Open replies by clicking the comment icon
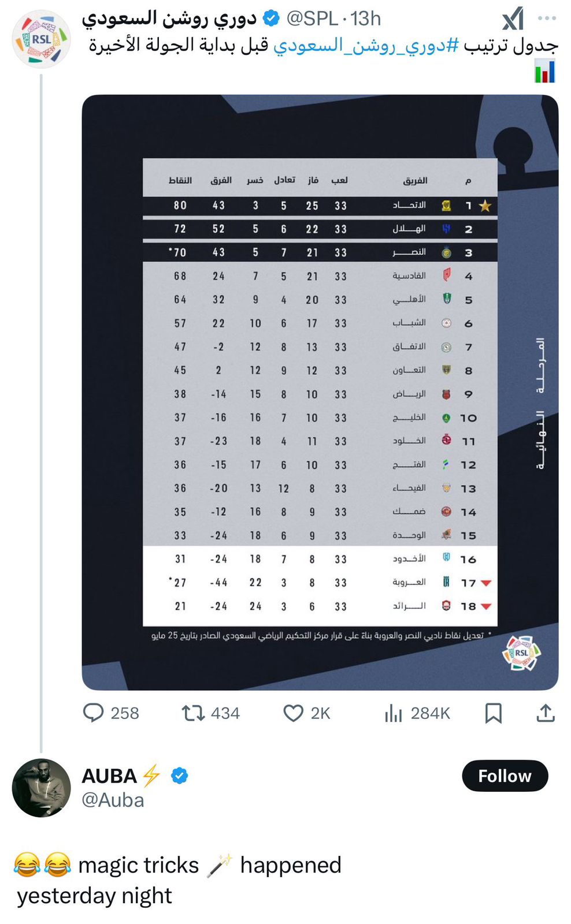This screenshot has height=924, width=571. 94,713
